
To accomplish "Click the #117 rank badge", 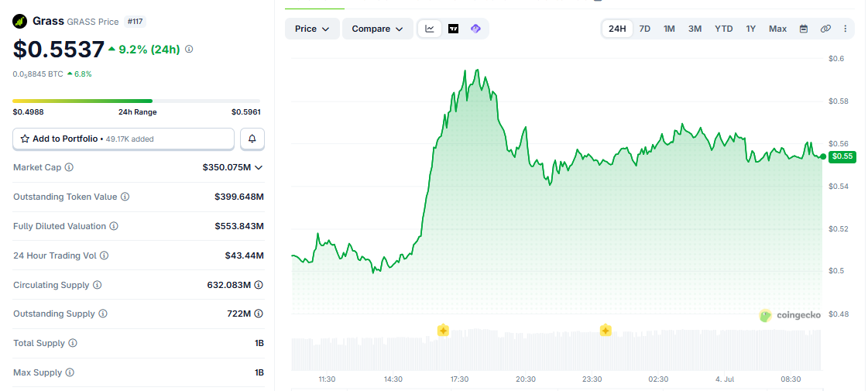I will pyautogui.click(x=135, y=22).
